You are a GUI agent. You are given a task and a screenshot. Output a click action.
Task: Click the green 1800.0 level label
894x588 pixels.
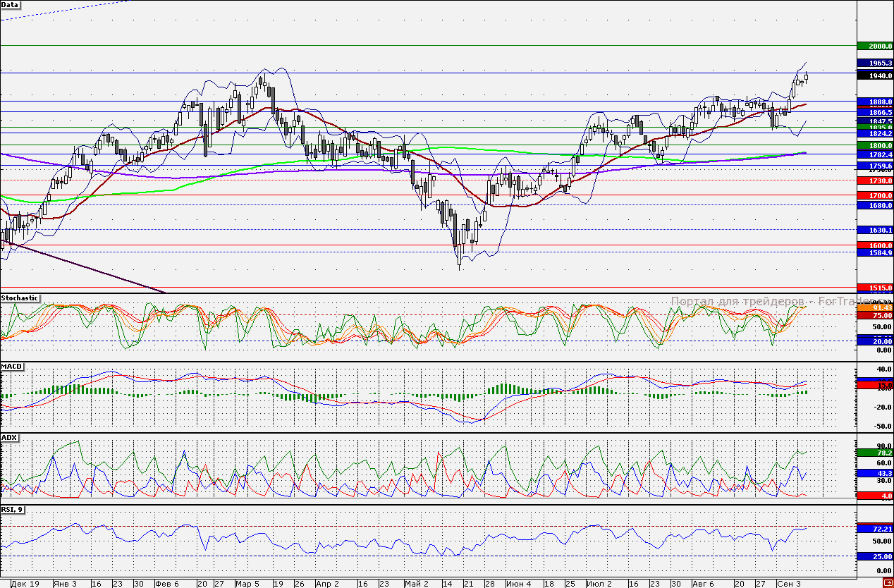click(875, 145)
